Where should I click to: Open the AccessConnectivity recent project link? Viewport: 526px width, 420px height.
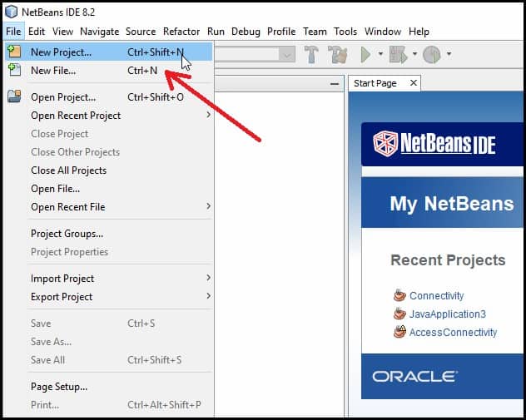click(x=454, y=332)
